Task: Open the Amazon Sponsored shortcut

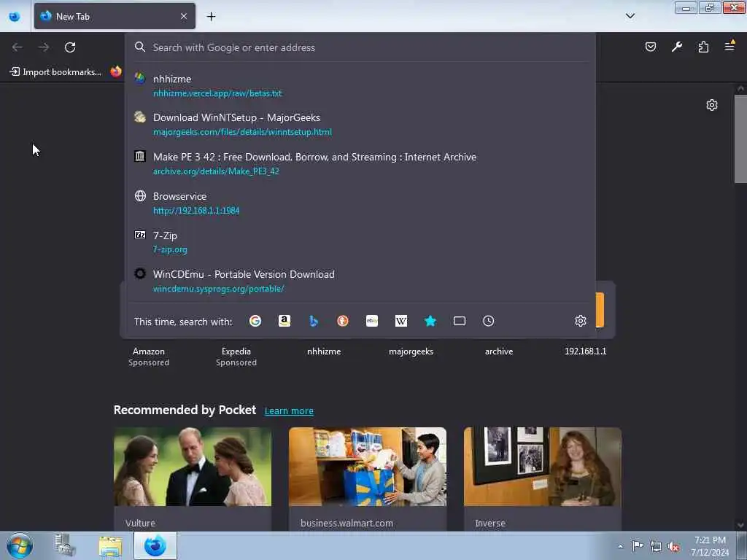Action: click(x=149, y=356)
